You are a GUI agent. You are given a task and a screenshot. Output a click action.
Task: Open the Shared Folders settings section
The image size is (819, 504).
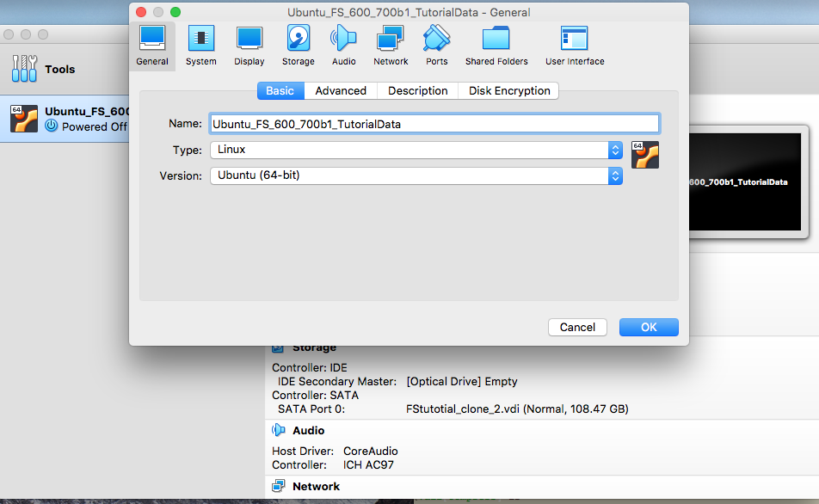[x=496, y=46]
